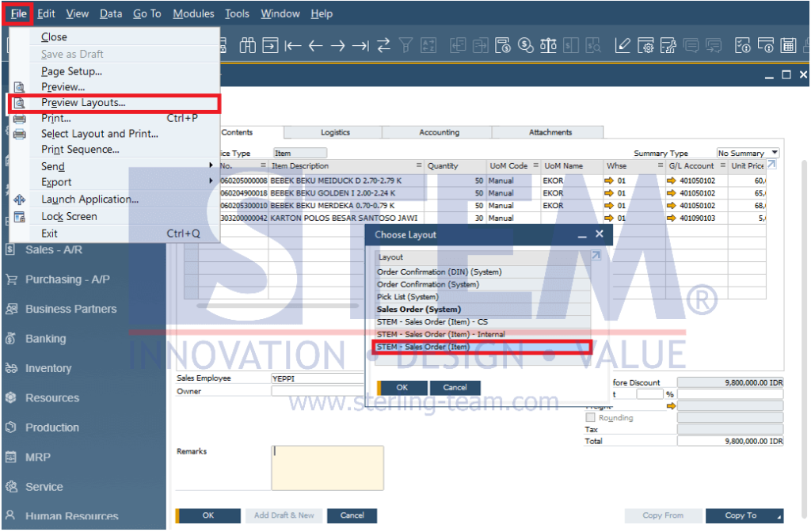Jump to the Last Data Record icon

[x=360, y=45]
